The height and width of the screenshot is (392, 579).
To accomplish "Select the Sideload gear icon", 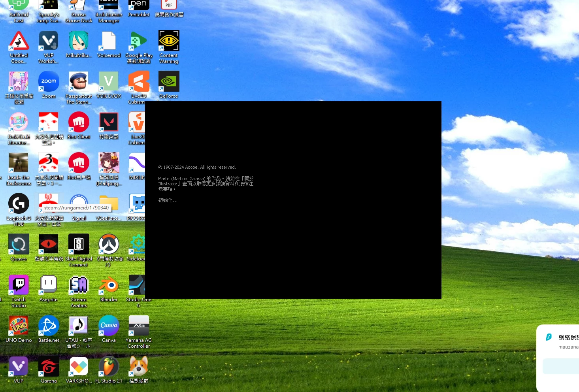I will point(137,248).
